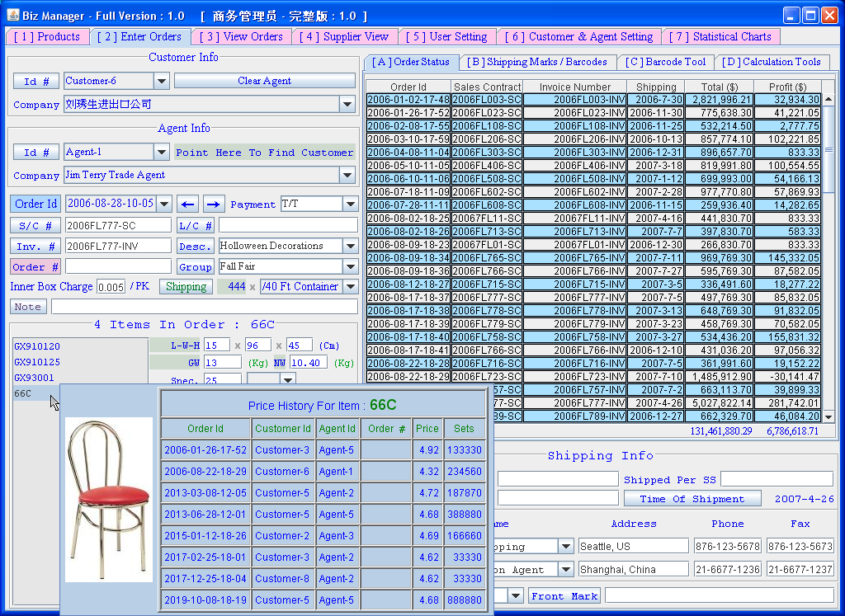
Task: Expand the Payment T/T dropdown
Action: (x=351, y=204)
